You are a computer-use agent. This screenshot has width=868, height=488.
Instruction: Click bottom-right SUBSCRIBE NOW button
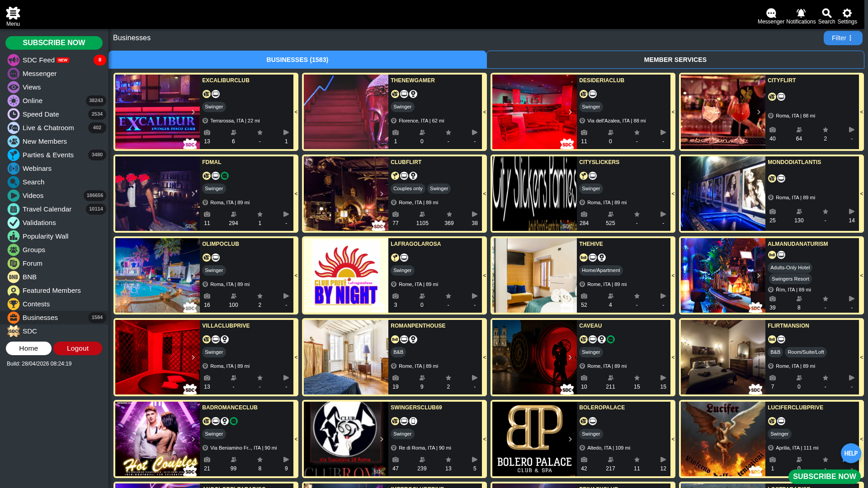pos(824,477)
